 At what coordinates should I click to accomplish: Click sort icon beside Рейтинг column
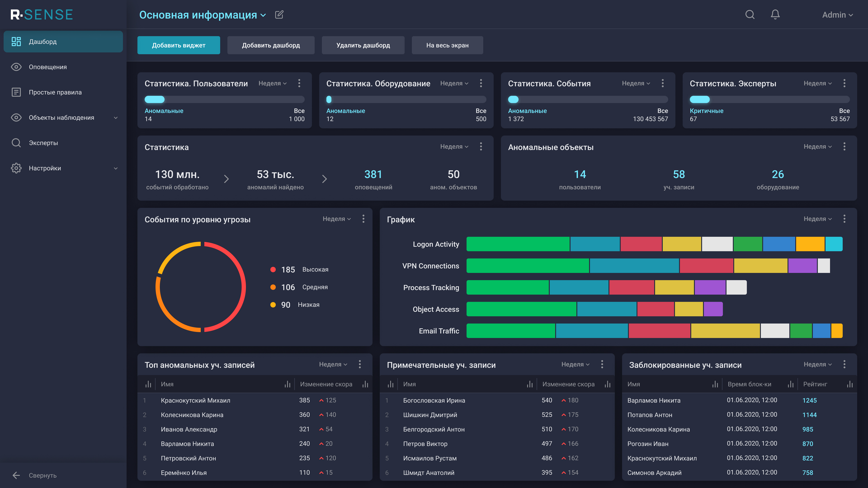(x=850, y=384)
